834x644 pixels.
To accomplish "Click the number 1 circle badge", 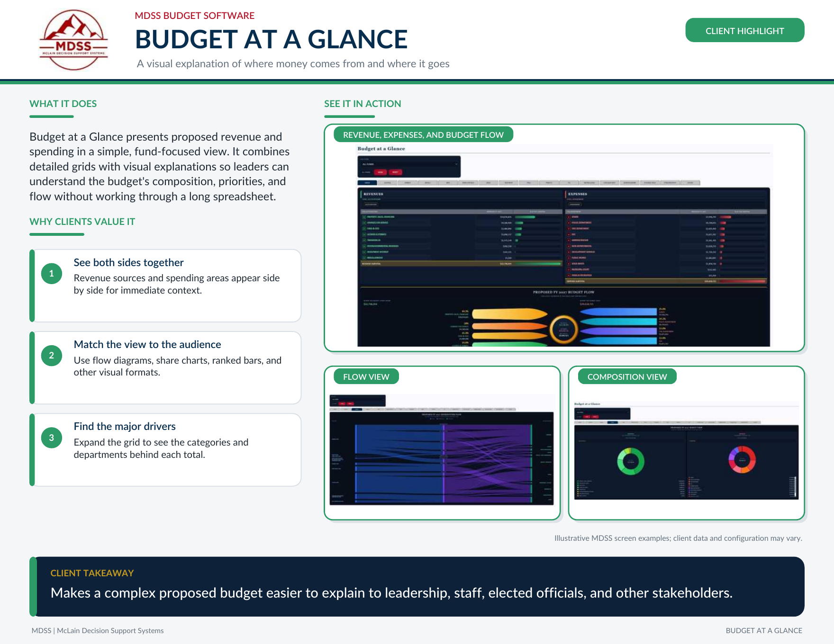I will tap(52, 274).
